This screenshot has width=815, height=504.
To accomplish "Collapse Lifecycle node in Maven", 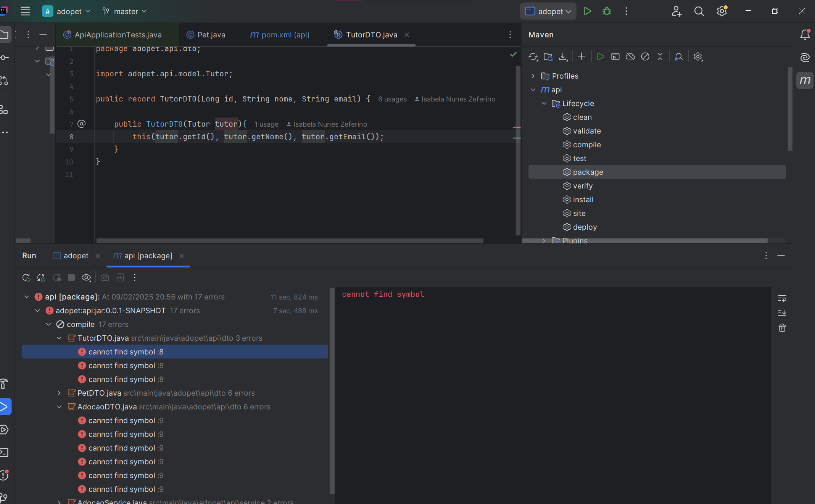I will (x=544, y=103).
